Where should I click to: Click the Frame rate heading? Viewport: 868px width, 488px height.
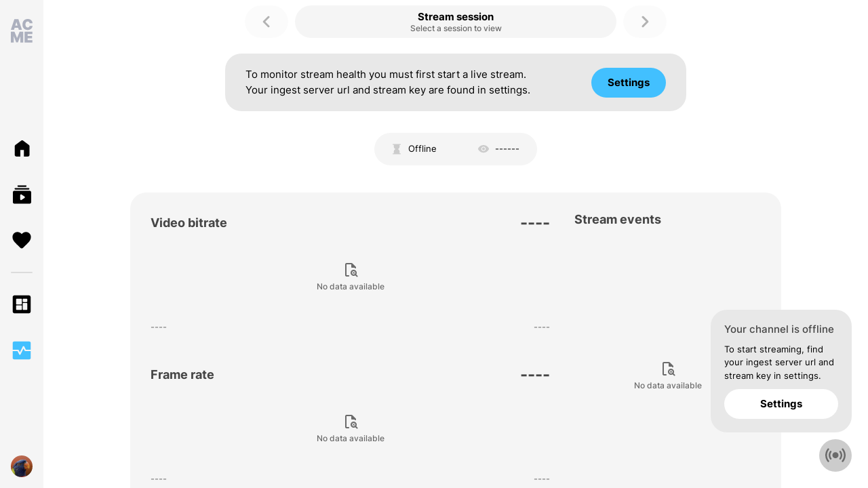click(182, 375)
